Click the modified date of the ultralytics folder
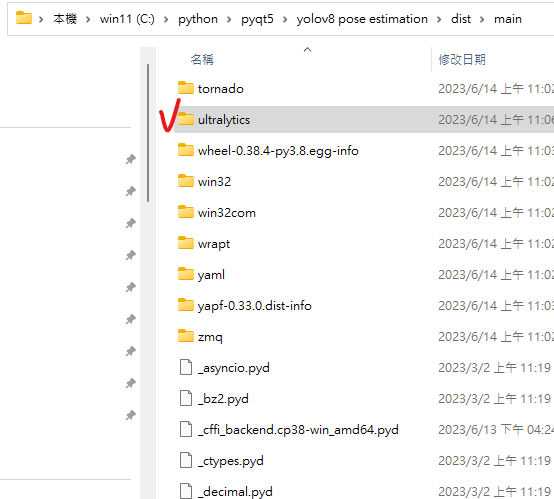The height and width of the screenshot is (499, 554). click(496, 119)
